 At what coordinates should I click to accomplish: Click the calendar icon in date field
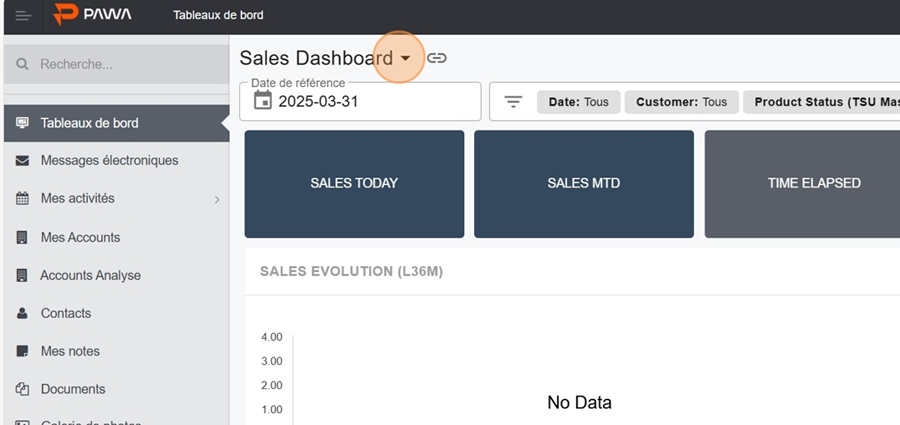pyautogui.click(x=263, y=101)
